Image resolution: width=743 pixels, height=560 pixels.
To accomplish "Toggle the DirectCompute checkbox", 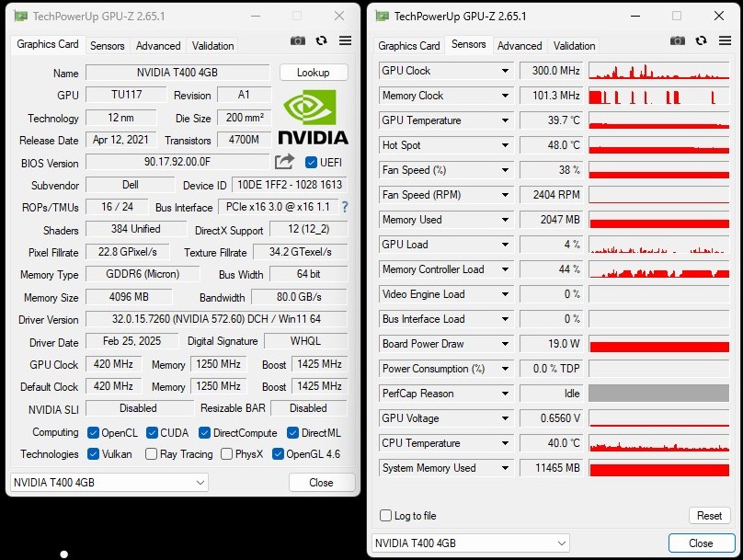I will (205, 432).
